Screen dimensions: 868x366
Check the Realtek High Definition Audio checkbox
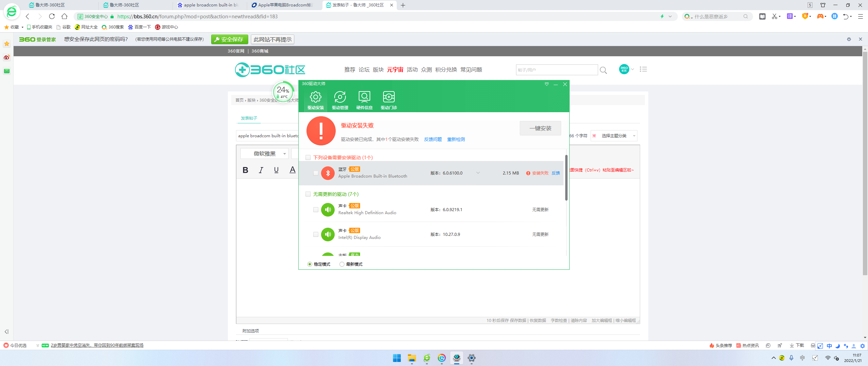click(316, 210)
